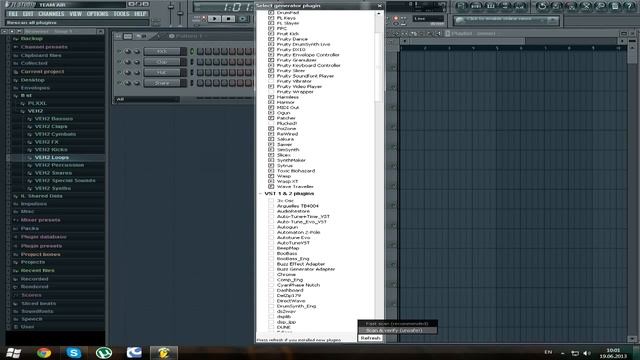
Task: Check the 3x Osc VST checkbox
Action: pyautogui.click(x=271, y=201)
